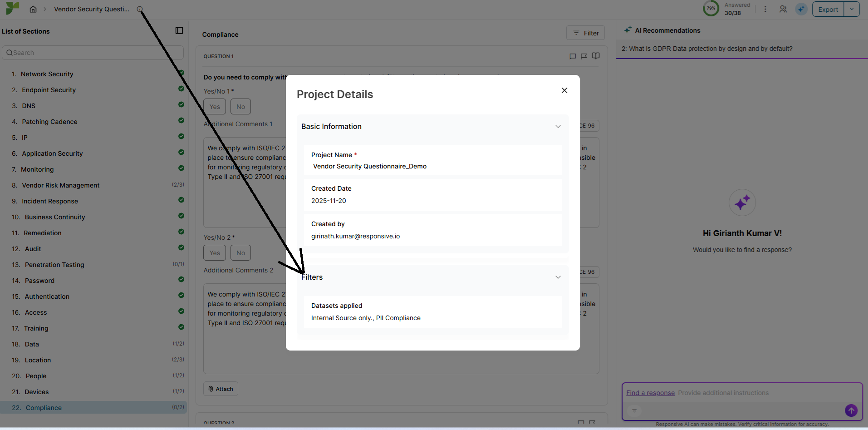The image size is (868, 430).
Task: Send the AI prompt with the arrow button
Action: (x=851, y=410)
